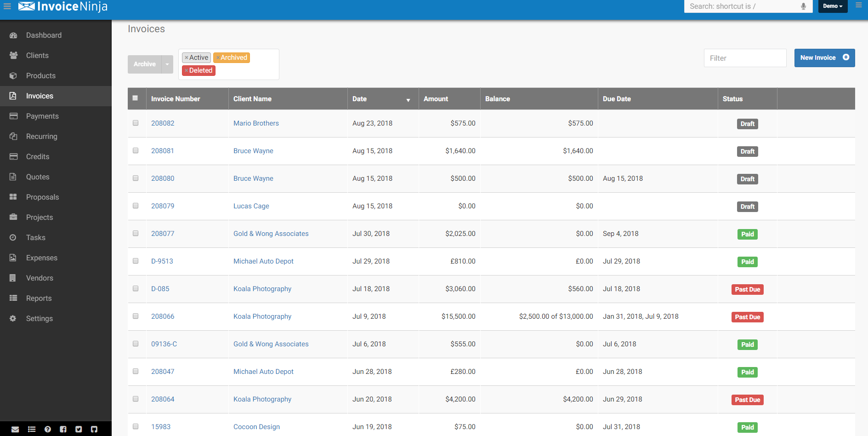Click the Quotes document icon
This screenshot has width=868, height=436.
[13, 177]
